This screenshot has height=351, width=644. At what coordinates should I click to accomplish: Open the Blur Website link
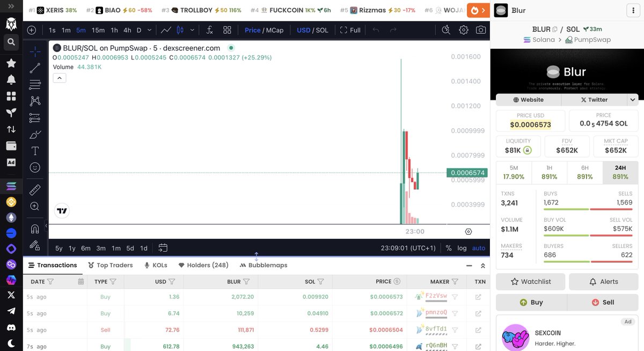click(x=529, y=99)
